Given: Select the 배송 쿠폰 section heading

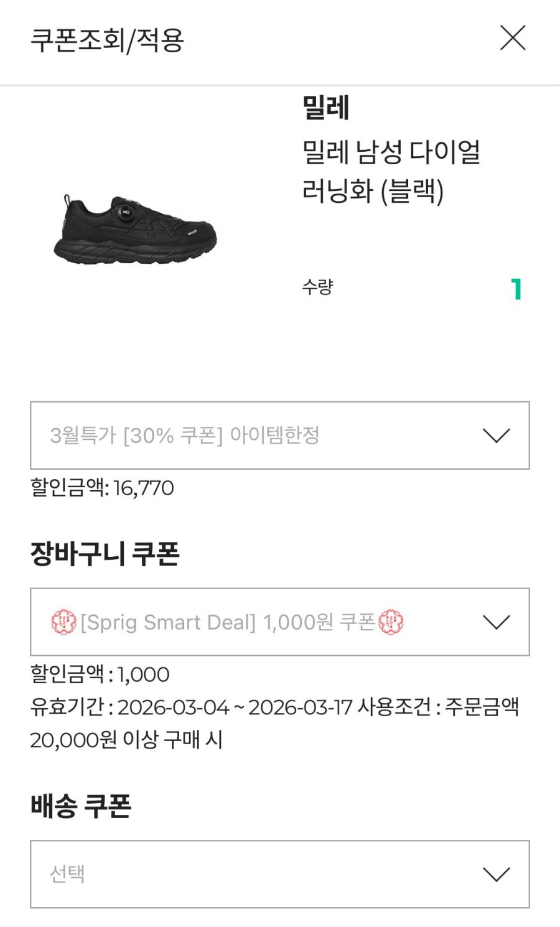Looking at the screenshot, I should (x=81, y=806).
